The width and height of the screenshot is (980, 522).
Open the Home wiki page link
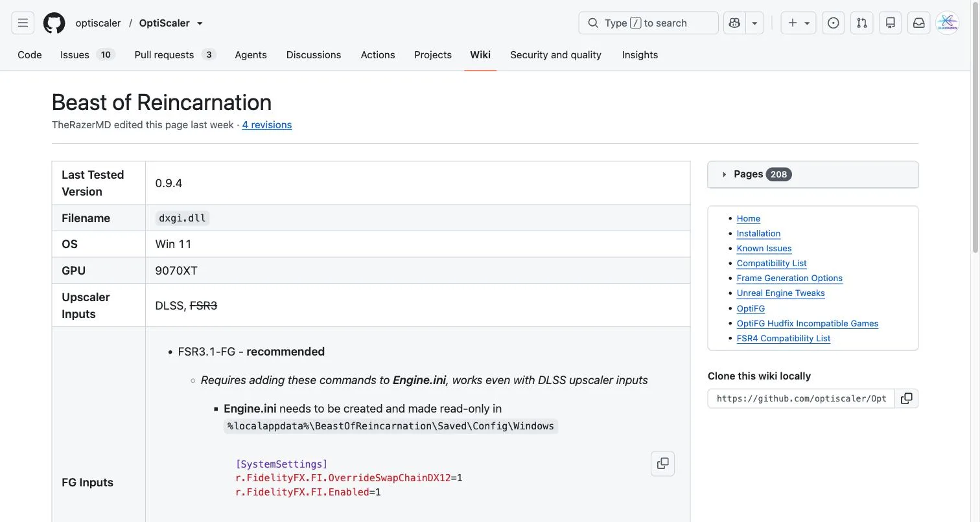pyautogui.click(x=749, y=219)
